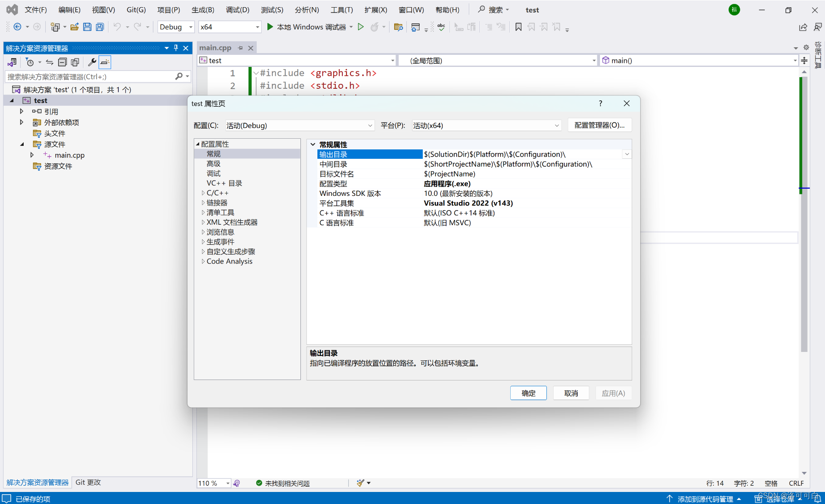The image size is (825, 504).
Task: Open the 文件(F) menu
Action: click(36, 10)
